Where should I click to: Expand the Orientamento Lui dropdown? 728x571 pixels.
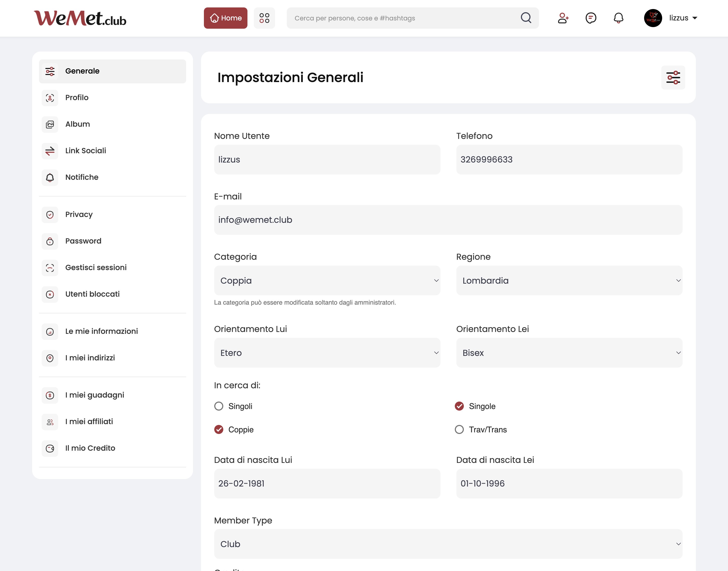coord(327,353)
